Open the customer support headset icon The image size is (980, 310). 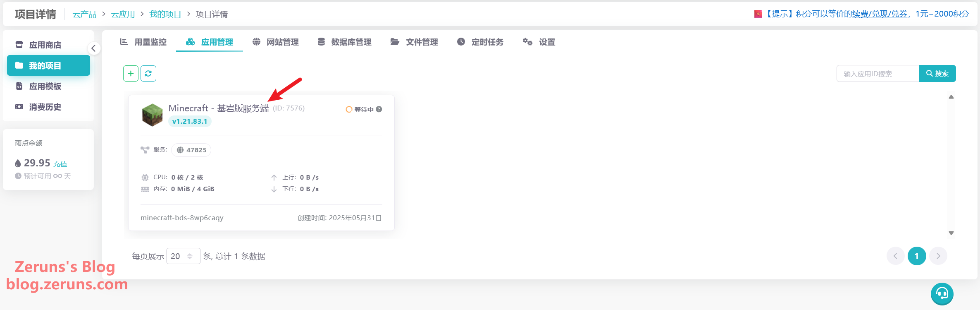click(x=942, y=294)
